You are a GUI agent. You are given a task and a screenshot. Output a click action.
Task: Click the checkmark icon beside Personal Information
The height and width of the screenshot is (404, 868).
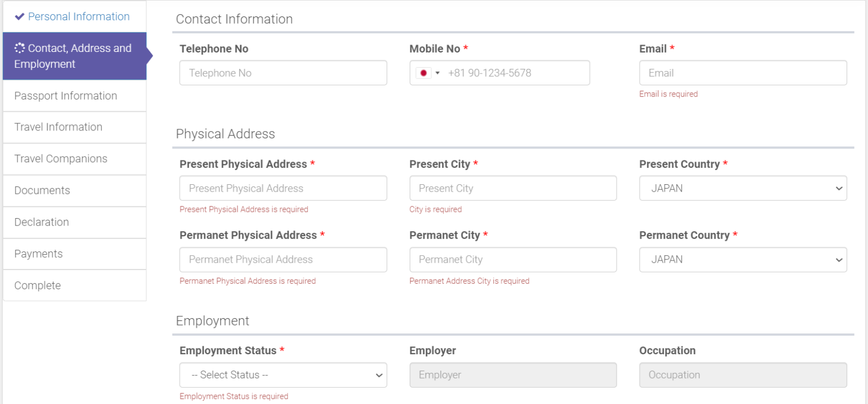[20, 16]
